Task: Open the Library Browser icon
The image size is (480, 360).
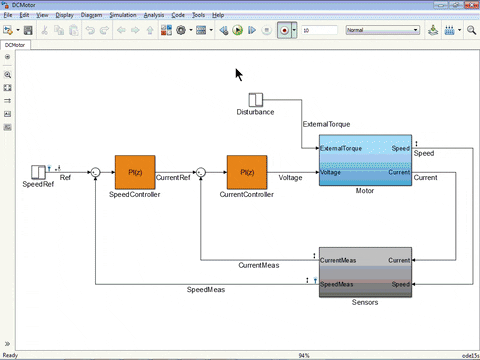Action: pos(166,30)
